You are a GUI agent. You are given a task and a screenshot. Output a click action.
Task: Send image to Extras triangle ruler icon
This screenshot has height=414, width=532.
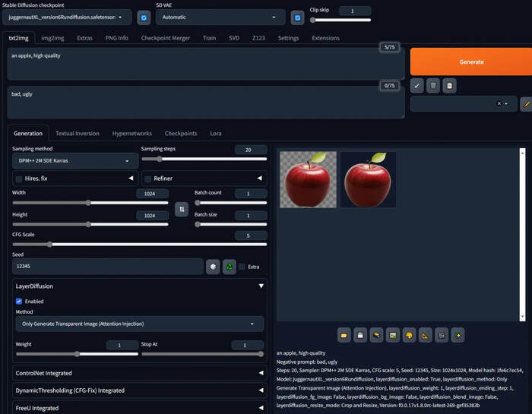425,335
